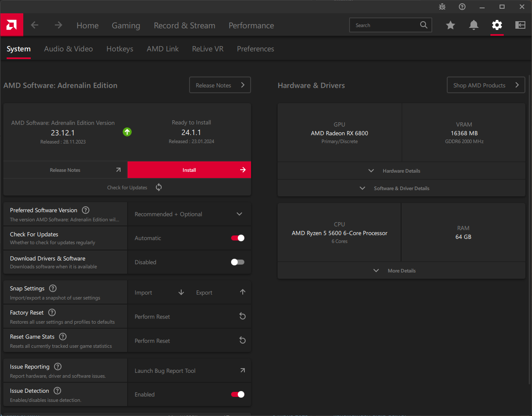Click Perform Reset for Factory Reset
Viewport: 532px width, 416px height.
click(152, 317)
